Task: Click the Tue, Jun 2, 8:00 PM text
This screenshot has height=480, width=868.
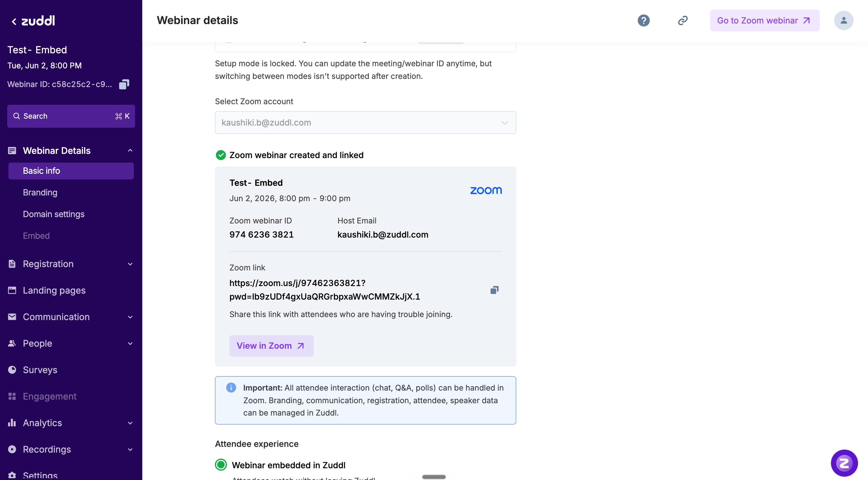Action: tap(45, 66)
